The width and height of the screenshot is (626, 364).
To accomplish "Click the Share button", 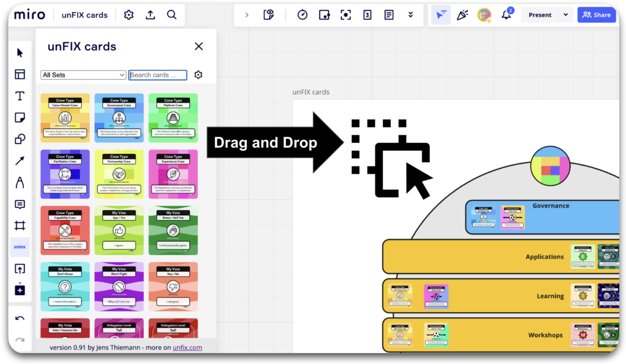I will click(x=597, y=15).
